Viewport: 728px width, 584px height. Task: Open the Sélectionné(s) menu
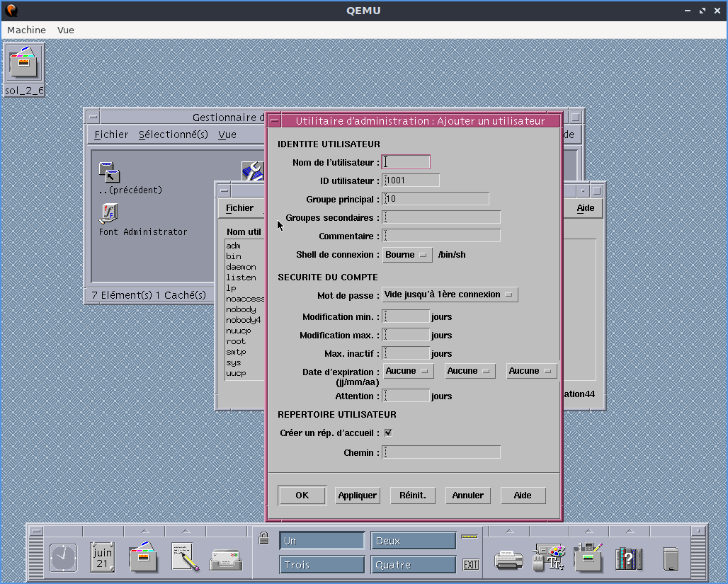174,134
